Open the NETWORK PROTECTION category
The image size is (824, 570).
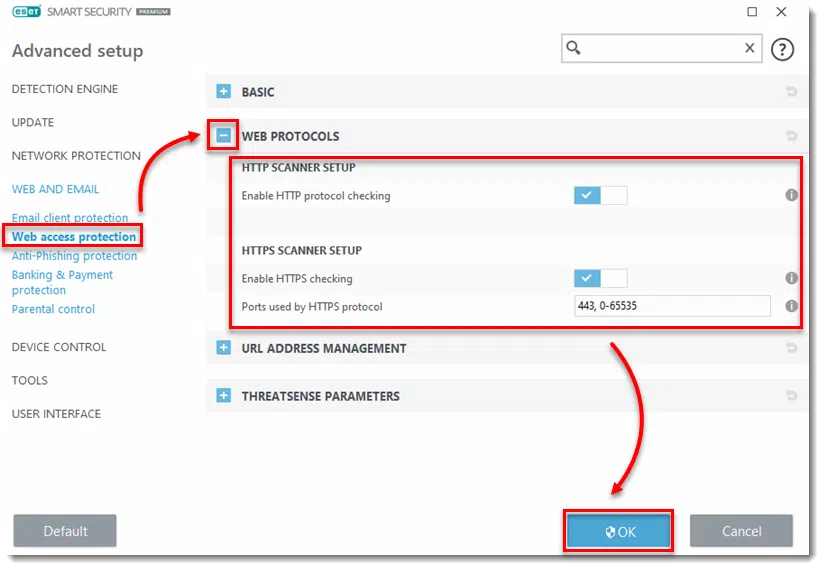click(76, 156)
